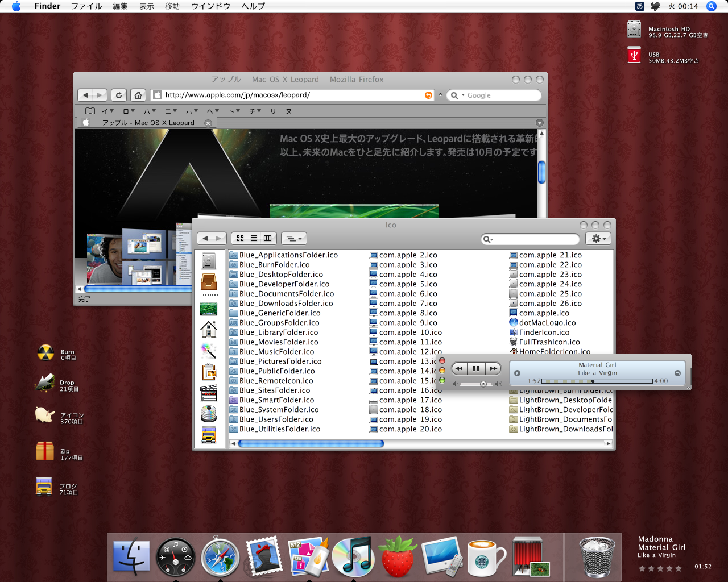Image resolution: width=728 pixels, height=582 pixels.
Task: Open search engine dropdown next to Google
Action: (x=458, y=95)
